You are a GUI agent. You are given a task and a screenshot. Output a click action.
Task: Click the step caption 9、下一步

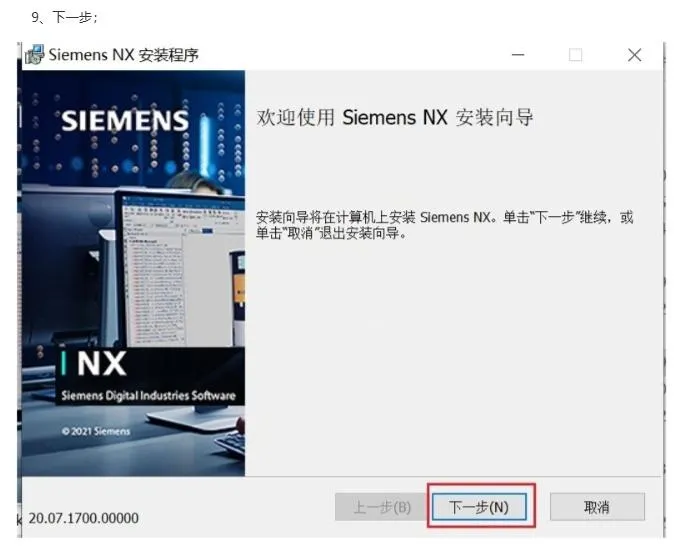(x=64, y=17)
